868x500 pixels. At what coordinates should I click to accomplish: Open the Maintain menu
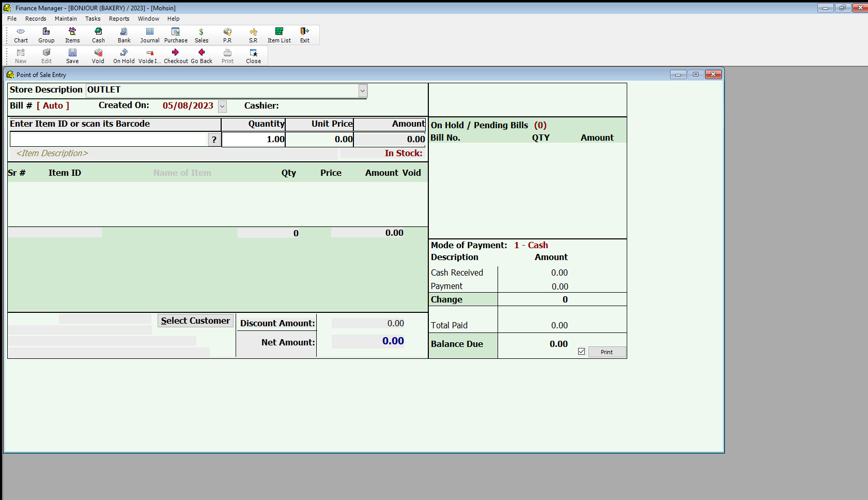(x=66, y=19)
